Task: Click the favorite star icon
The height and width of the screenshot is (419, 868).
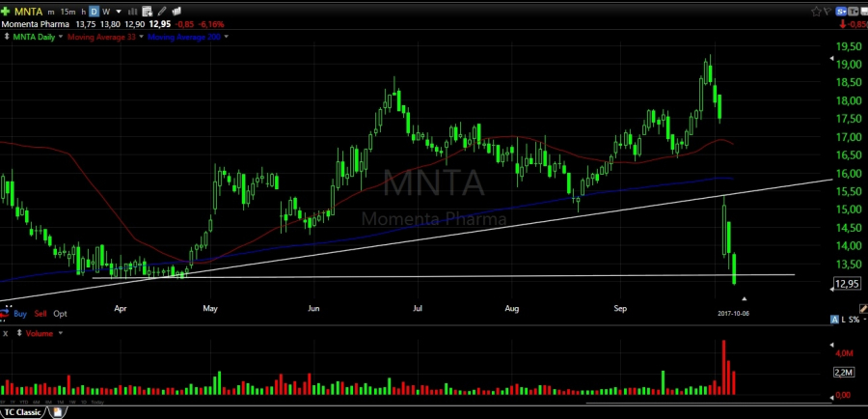Action: pos(816,11)
